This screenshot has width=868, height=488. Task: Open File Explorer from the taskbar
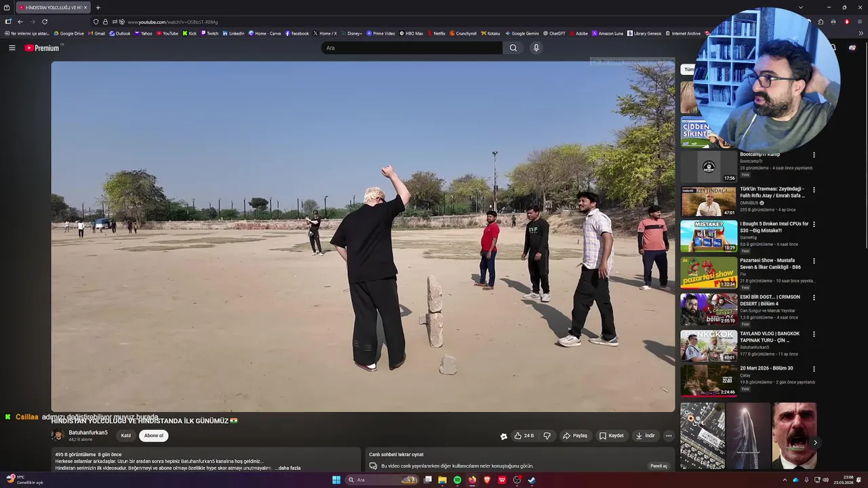pos(442,480)
